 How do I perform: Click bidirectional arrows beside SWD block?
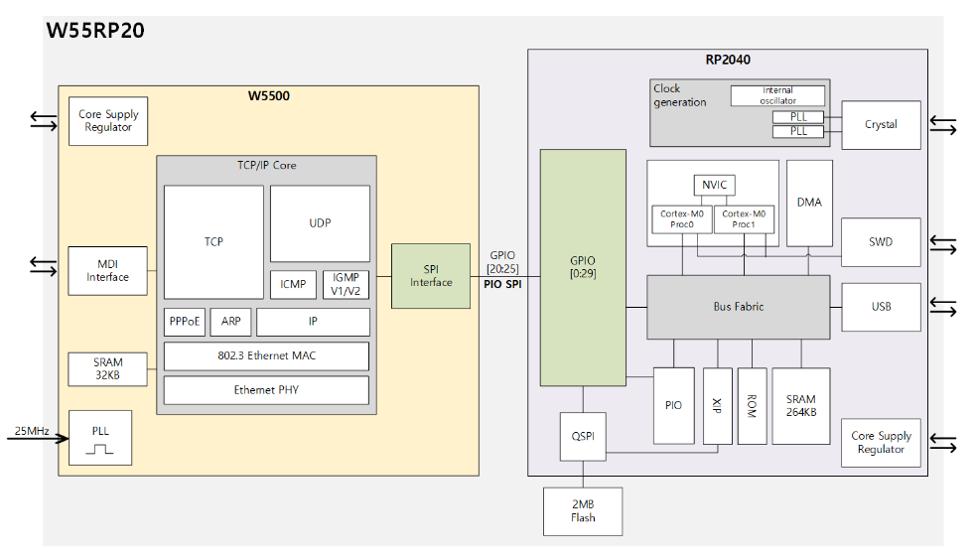pyautogui.click(x=943, y=244)
